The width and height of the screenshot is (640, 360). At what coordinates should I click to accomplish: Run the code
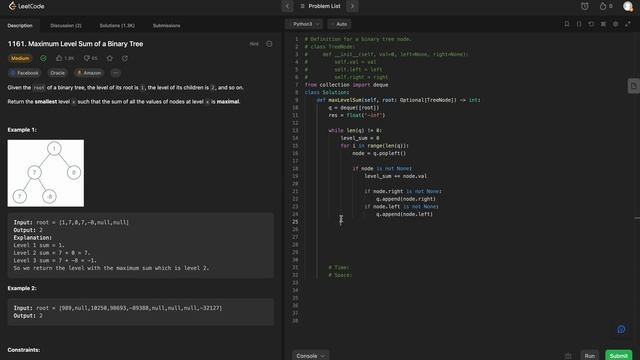(x=589, y=356)
